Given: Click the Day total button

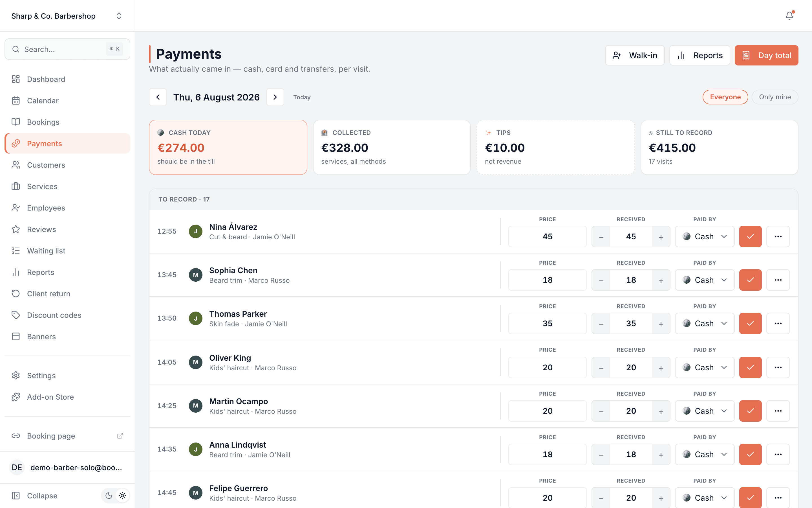Looking at the screenshot, I should tap(766, 55).
